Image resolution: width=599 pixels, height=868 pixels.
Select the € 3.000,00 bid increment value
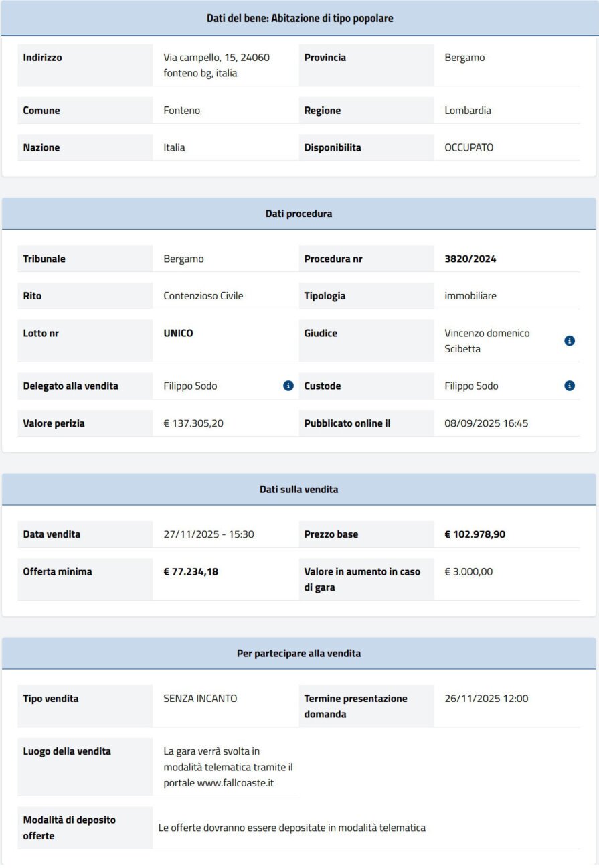468,572
